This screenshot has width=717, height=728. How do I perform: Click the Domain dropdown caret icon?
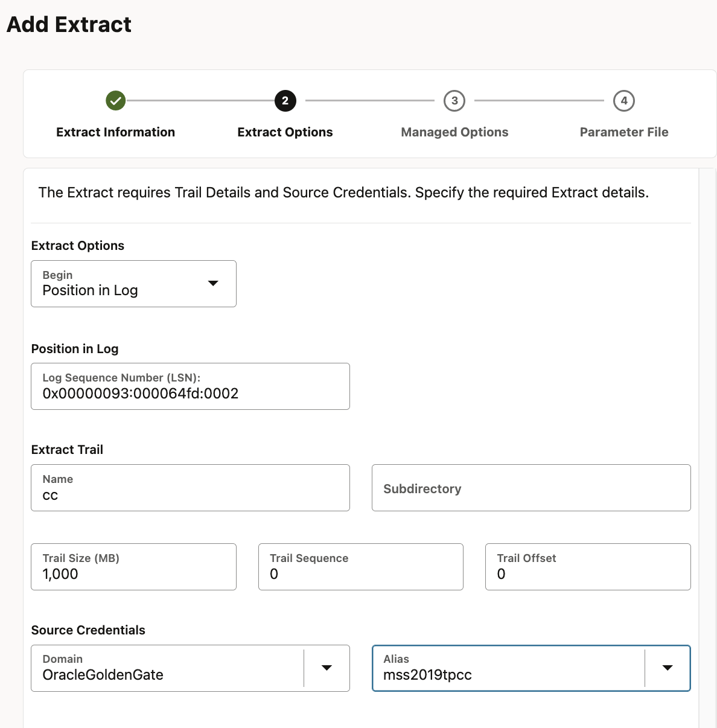(327, 668)
